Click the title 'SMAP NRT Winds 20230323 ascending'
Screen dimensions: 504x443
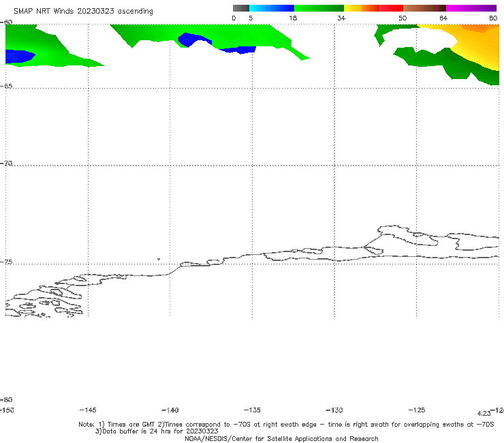coord(83,11)
